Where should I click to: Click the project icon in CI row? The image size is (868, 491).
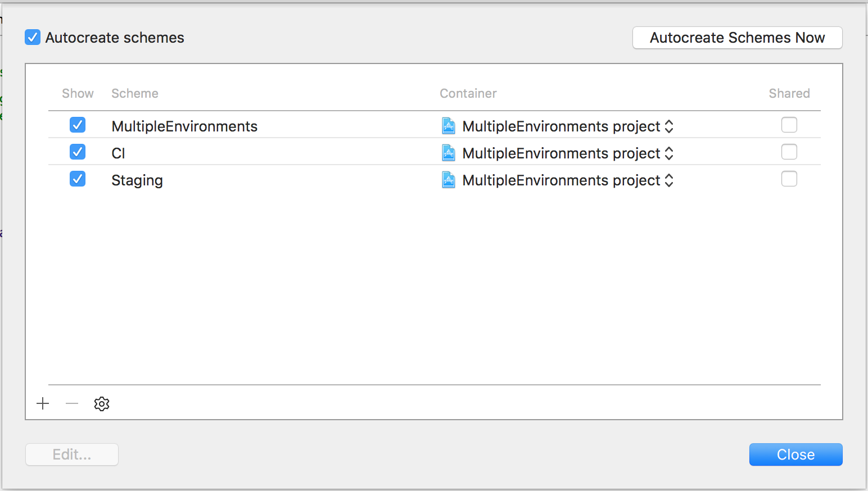448,153
